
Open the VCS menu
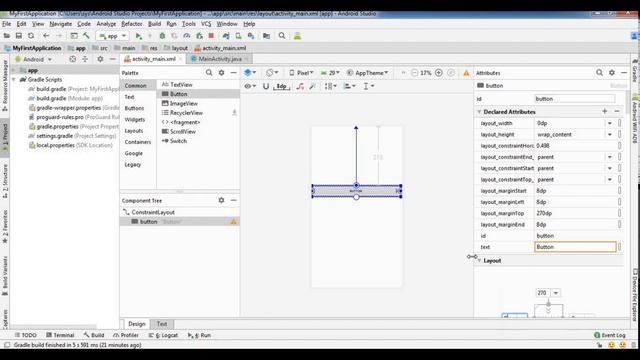click(206, 24)
